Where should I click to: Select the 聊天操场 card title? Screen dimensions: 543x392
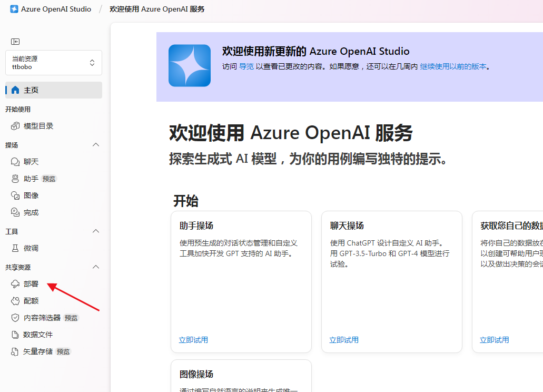coord(347,226)
